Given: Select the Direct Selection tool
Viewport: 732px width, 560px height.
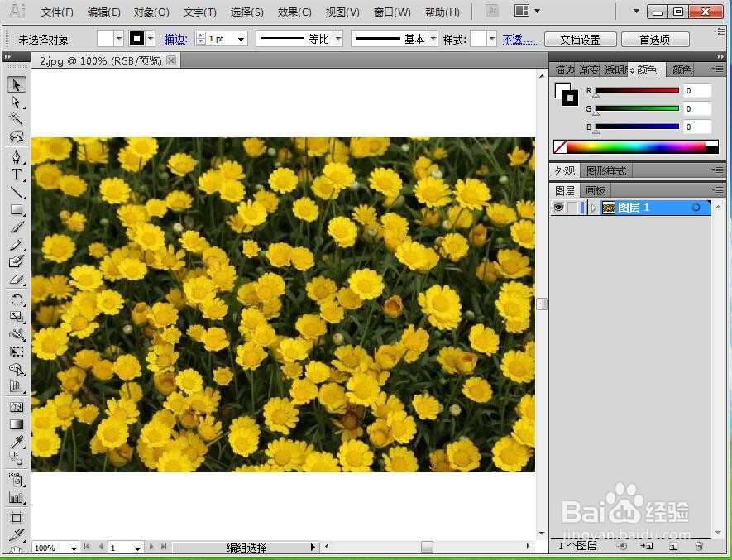Looking at the screenshot, I should coord(17,103).
